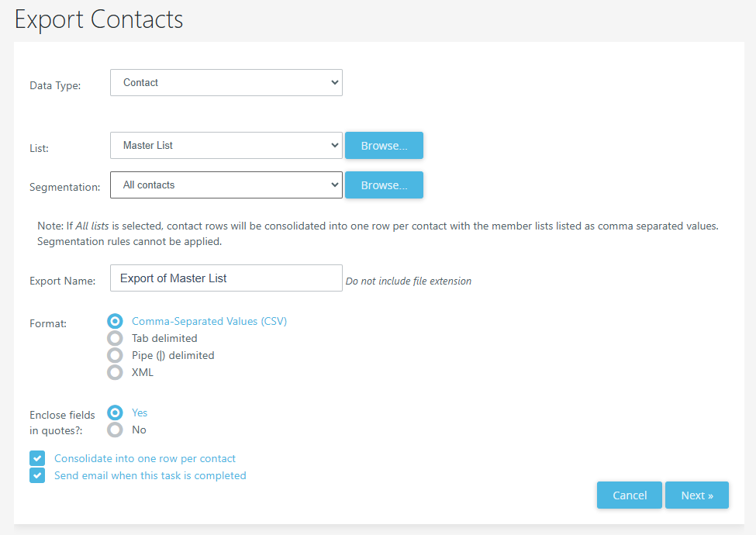Click the Export Name text field
This screenshot has height=535, width=756.
click(x=226, y=278)
